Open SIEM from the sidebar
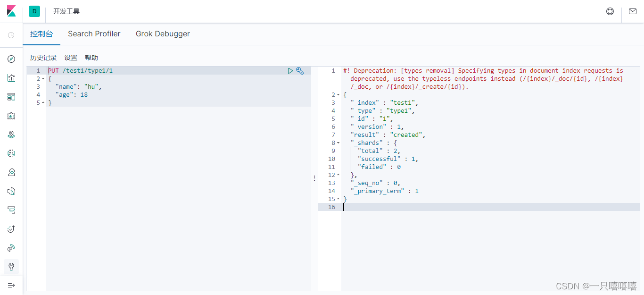Screen dimensions: 644x295 11,248
